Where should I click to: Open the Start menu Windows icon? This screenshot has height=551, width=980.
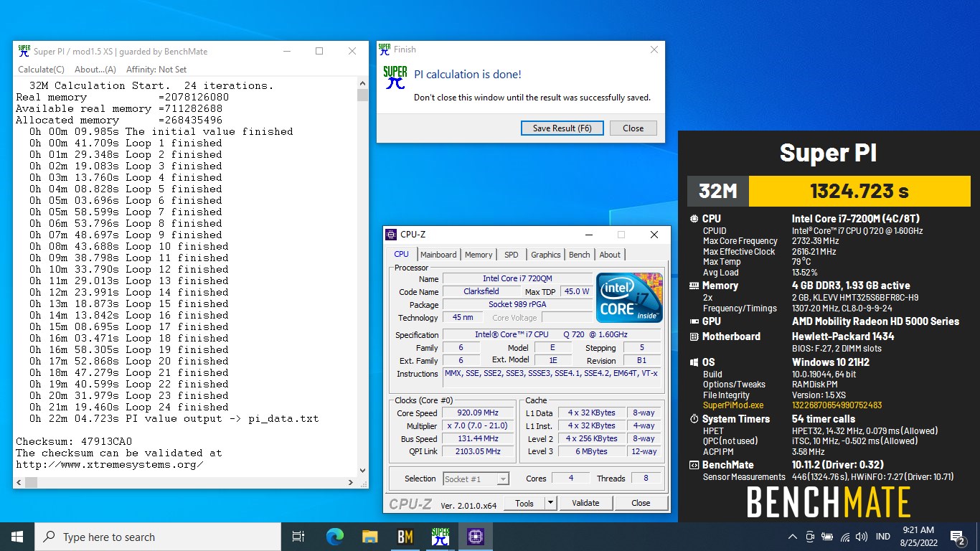(17, 537)
